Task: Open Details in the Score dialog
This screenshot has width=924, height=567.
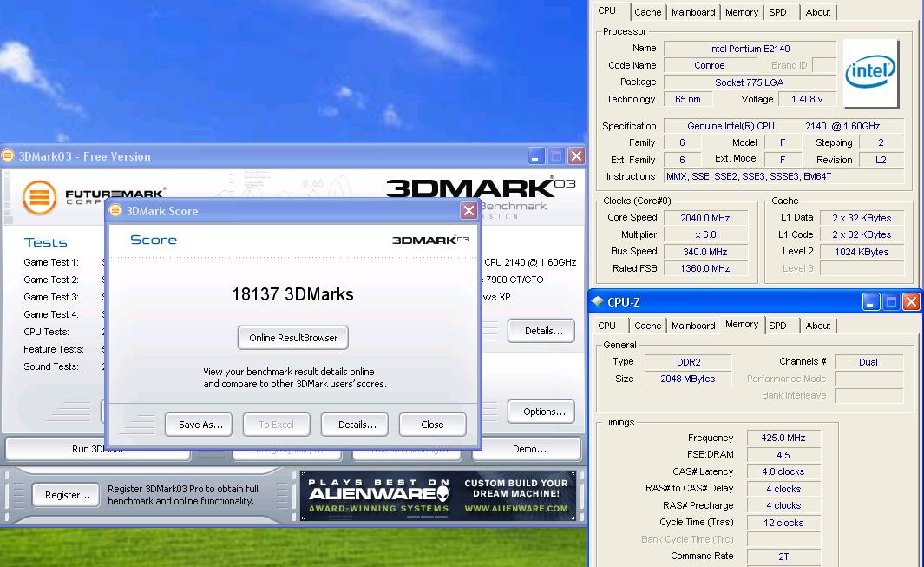Action: pyautogui.click(x=355, y=425)
